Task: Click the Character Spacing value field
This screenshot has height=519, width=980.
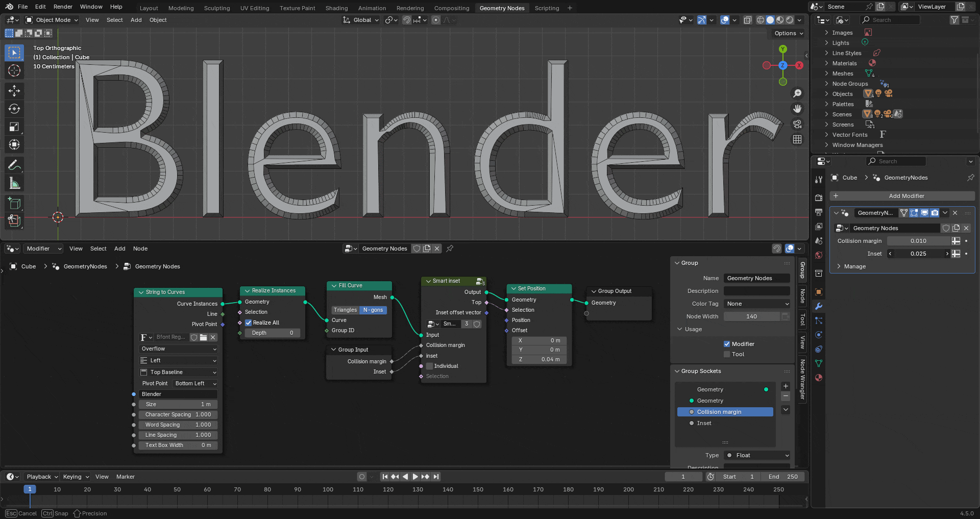Action: 178,415
